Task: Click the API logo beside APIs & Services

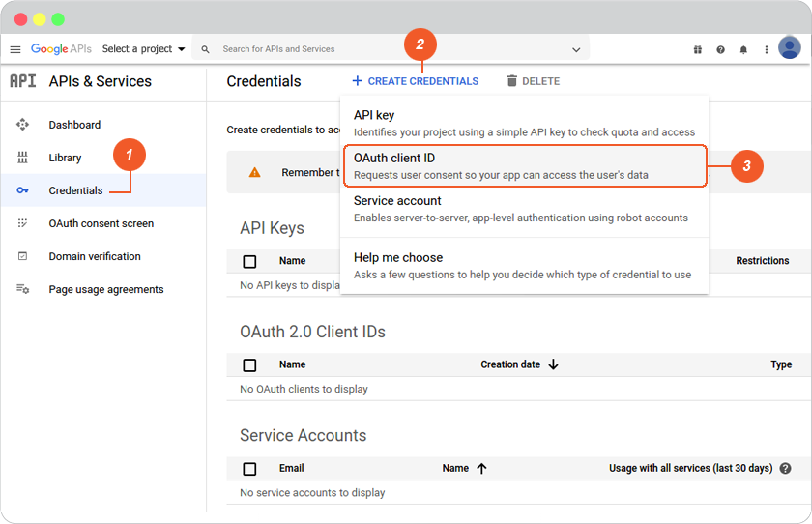Action: [23, 81]
